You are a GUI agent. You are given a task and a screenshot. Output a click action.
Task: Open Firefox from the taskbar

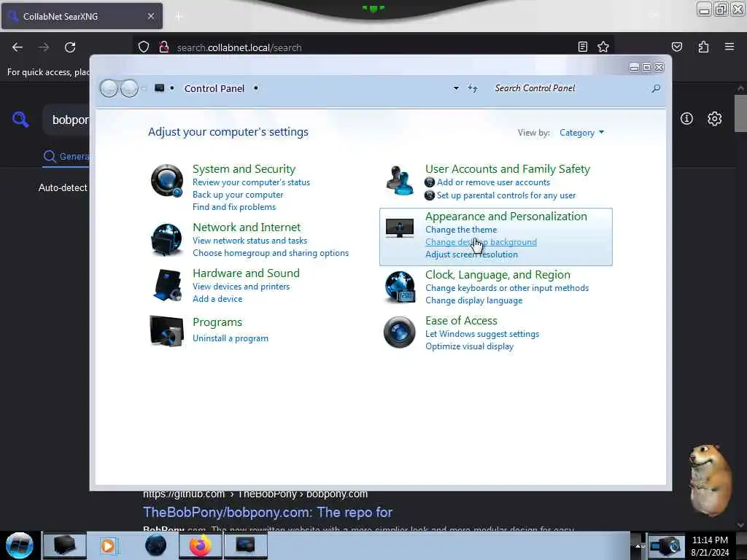point(201,545)
